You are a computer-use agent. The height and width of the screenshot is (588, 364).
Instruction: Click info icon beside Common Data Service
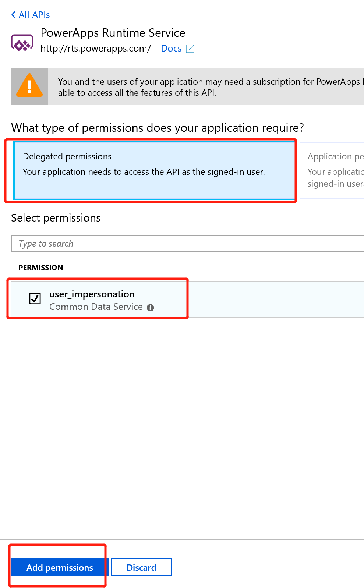150,308
